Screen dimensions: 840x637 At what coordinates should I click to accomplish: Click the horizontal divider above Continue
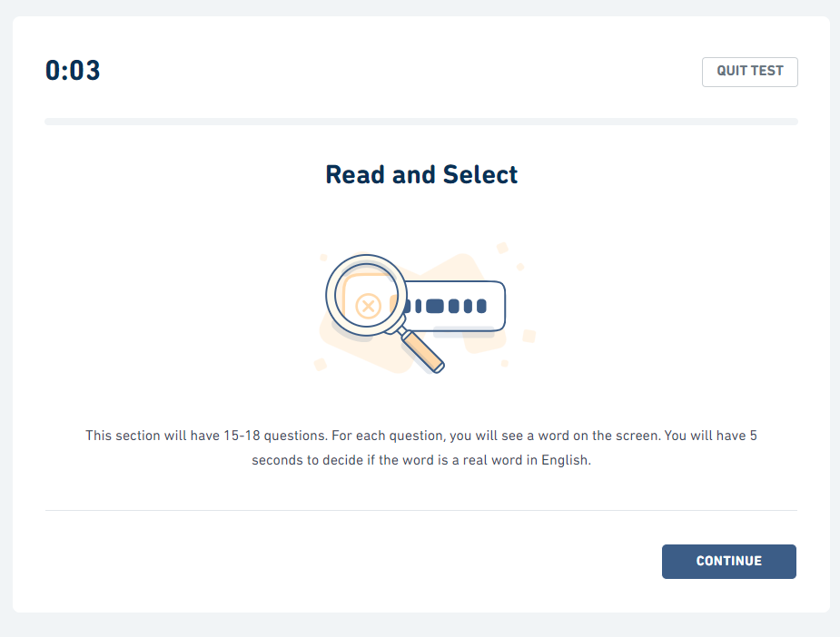[x=420, y=510]
